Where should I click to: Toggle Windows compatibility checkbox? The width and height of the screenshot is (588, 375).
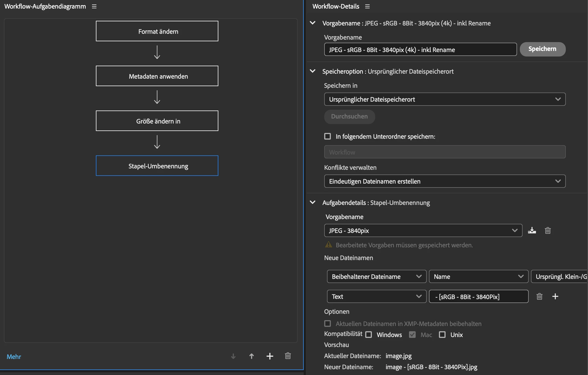coord(369,335)
